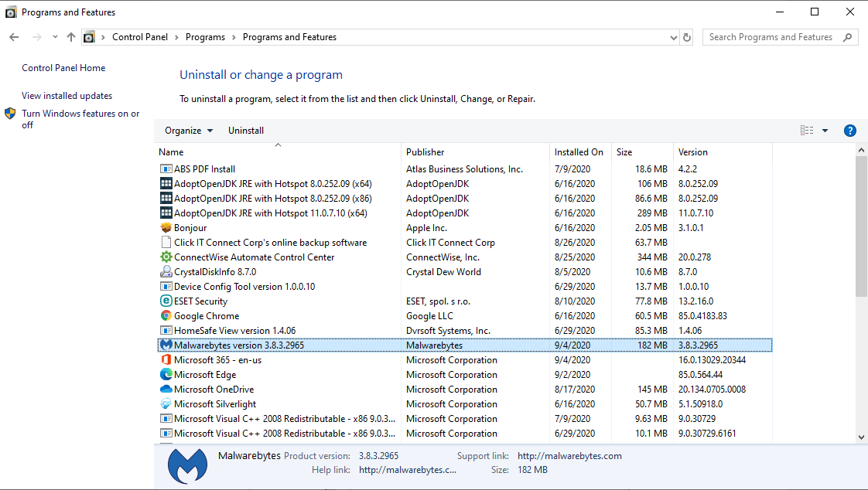Click the ABS PDF Install program icon

[166, 168]
